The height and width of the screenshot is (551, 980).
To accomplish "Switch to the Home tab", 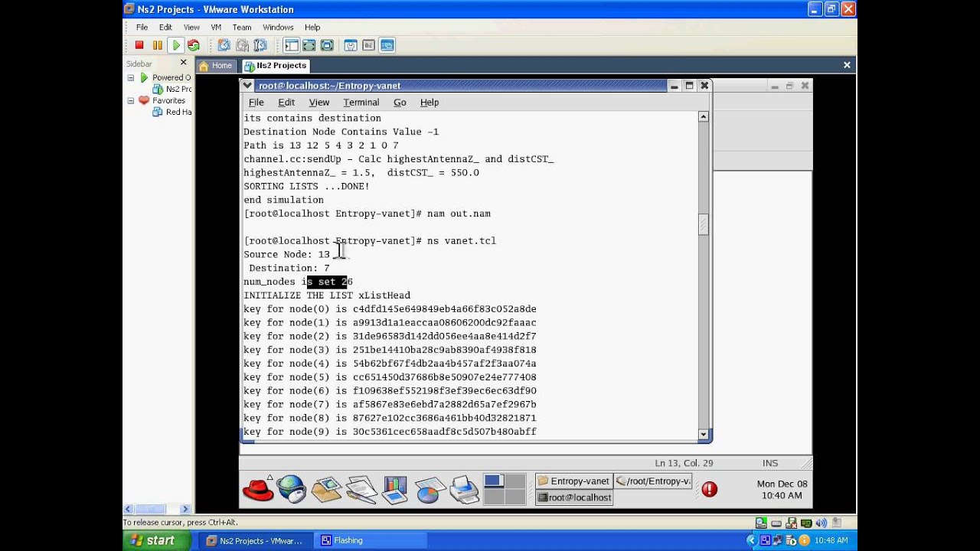I will [x=216, y=66].
